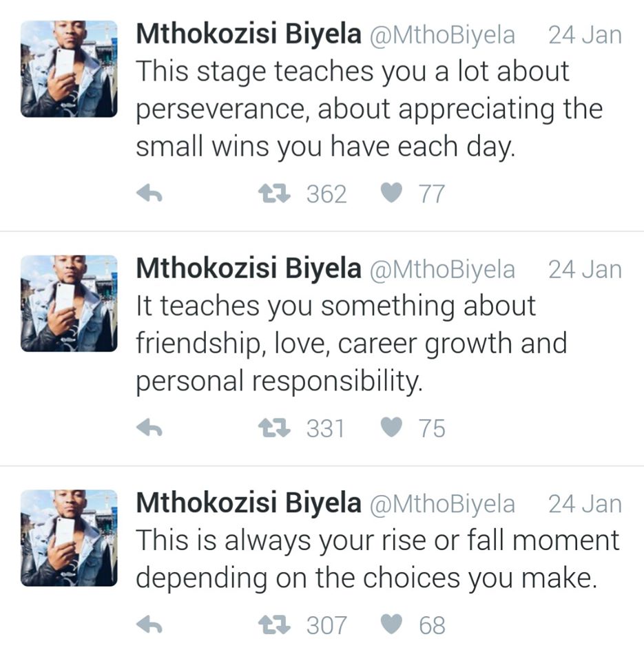Reply to the perseverance tweet
This screenshot has height=661, width=644.
tap(149, 194)
